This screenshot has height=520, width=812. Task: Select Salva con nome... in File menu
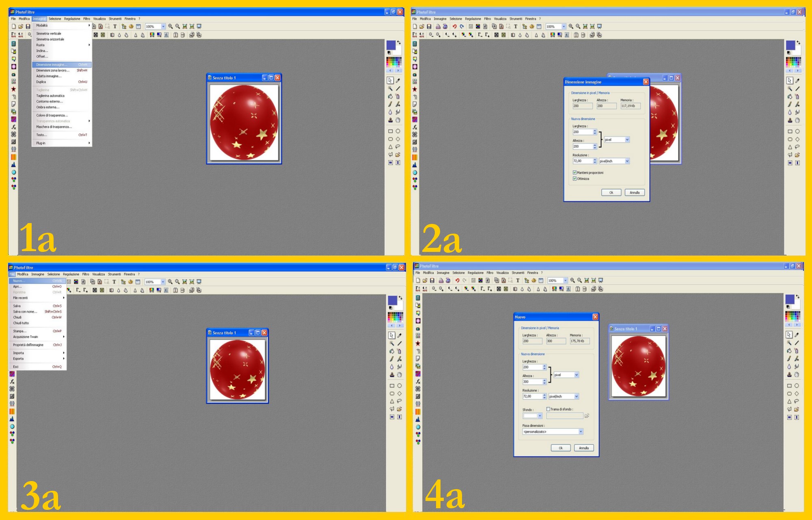pyautogui.click(x=25, y=312)
